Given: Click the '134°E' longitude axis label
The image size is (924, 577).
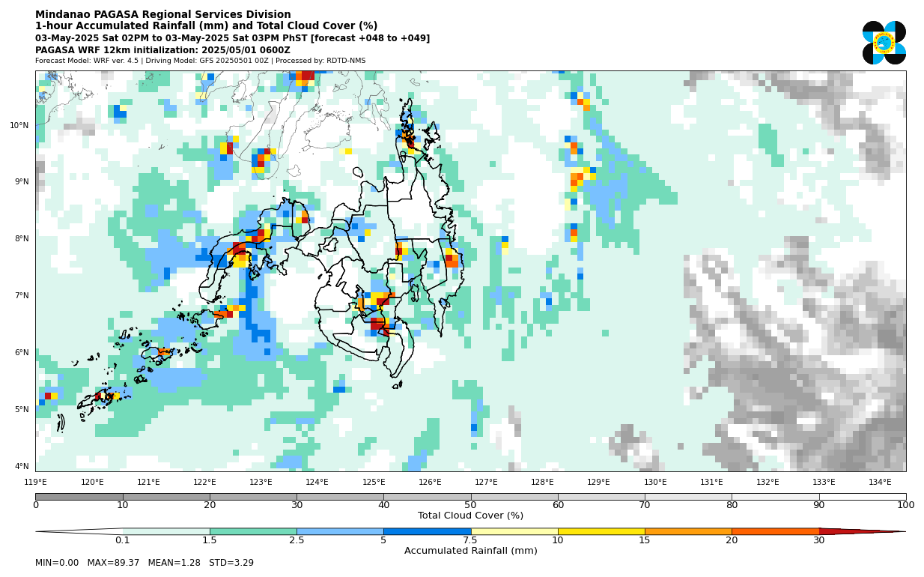Looking at the screenshot, I should tap(880, 482).
